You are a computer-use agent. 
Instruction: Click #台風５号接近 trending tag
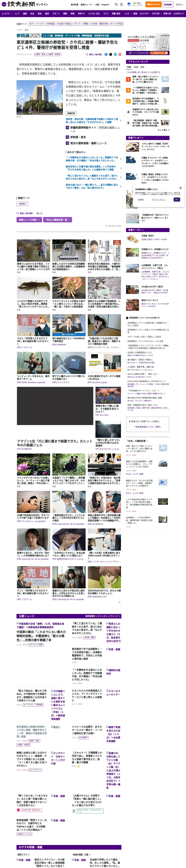(x=64, y=24)
